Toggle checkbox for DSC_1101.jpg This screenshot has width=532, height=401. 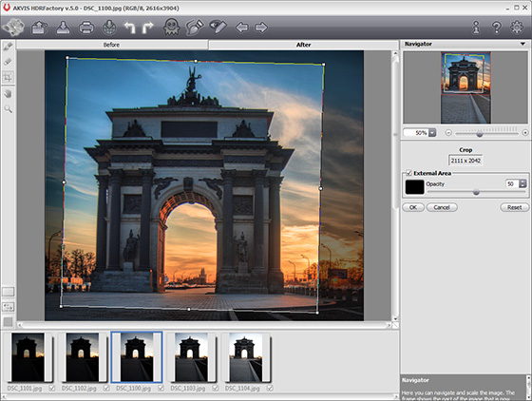tap(52, 388)
